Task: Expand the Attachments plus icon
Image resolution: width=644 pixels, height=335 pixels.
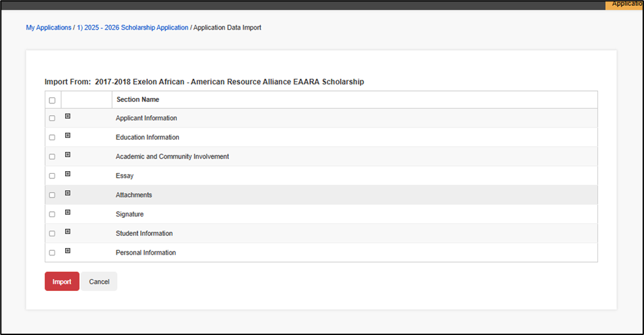Action: tap(68, 193)
